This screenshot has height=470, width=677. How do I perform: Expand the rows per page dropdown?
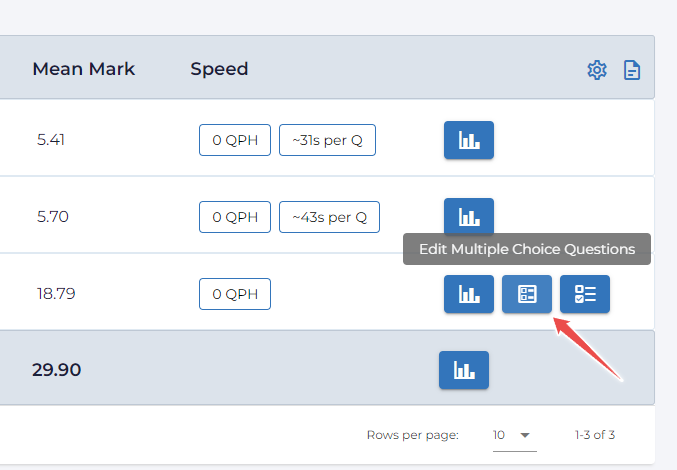(x=515, y=435)
